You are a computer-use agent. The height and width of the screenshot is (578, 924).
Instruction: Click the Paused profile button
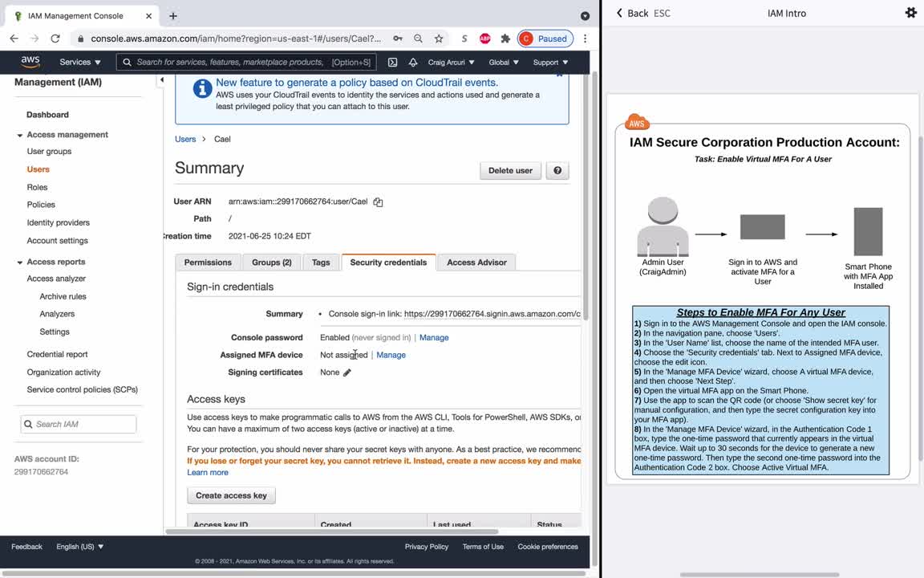point(545,39)
